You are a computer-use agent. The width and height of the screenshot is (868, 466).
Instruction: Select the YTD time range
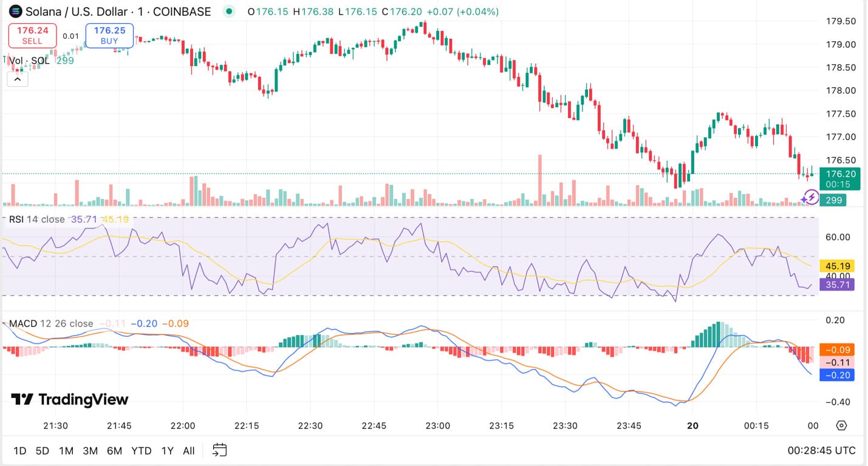(142, 451)
